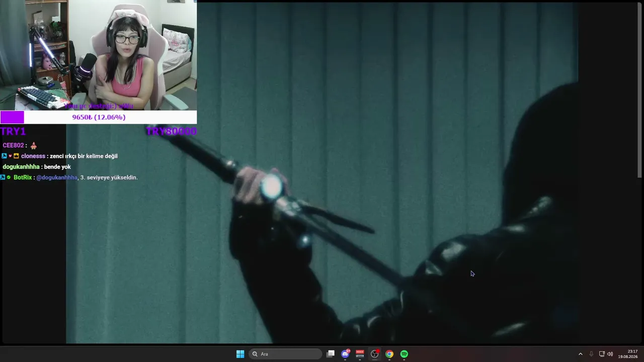This screenshot has height=362, width=644.
Task: Click the BotRix chat username
Action: coord(23,177)
